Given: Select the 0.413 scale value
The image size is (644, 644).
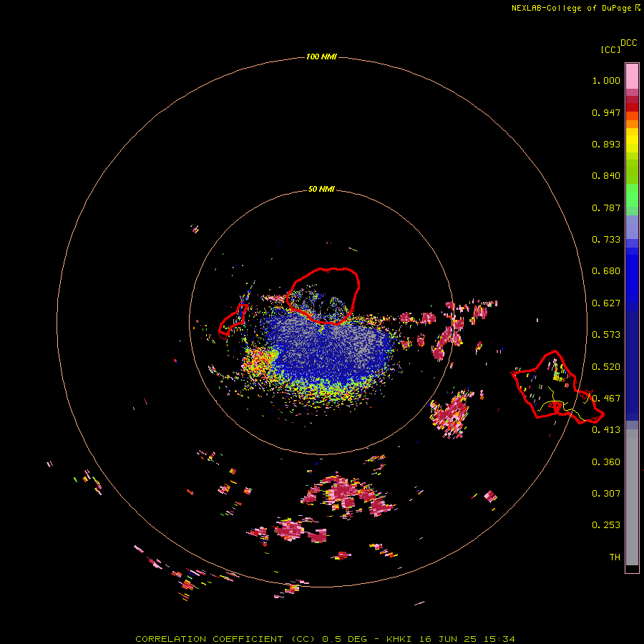Looking at the screenshot, I should pos(606,430).
